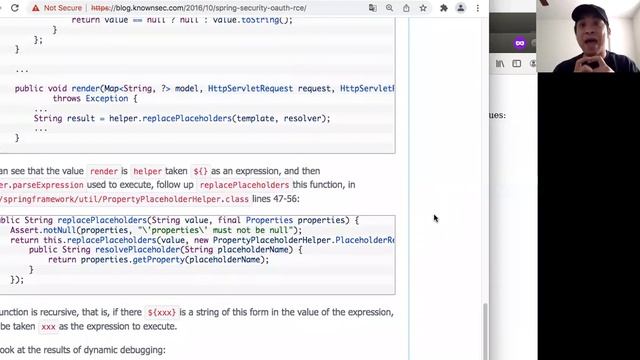The width and height of the screenshot is (640, 360).
Task: Click the 'throws Exception {' code line
Action: 95,98
